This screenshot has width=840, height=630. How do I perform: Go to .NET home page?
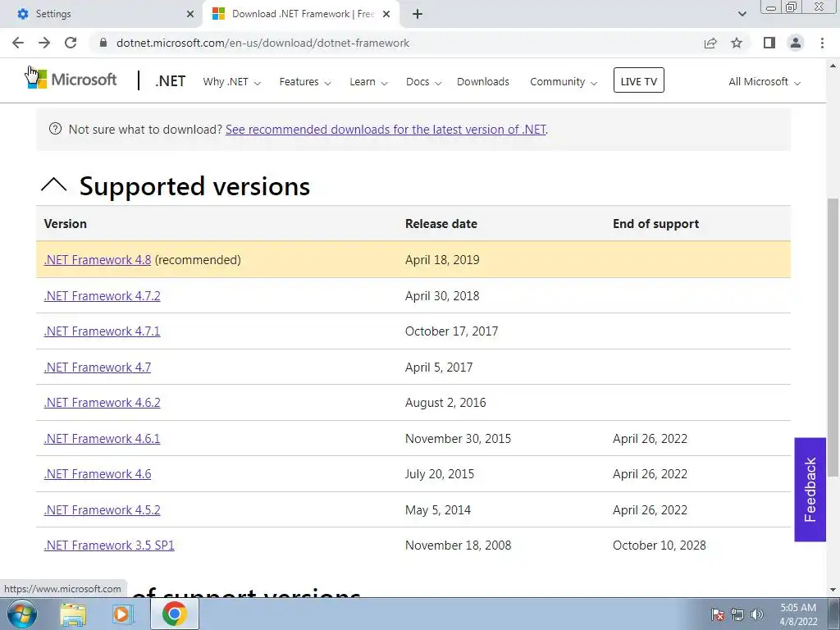[x=170, y=81]
